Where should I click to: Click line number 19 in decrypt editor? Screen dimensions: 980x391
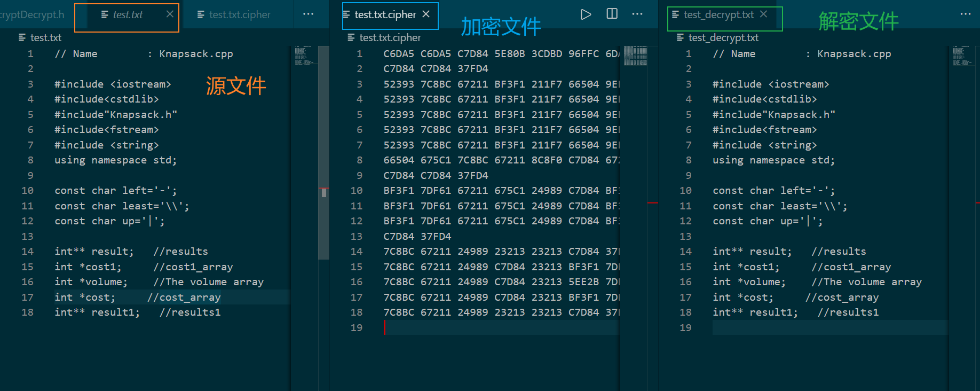click(x=685, y=328)
